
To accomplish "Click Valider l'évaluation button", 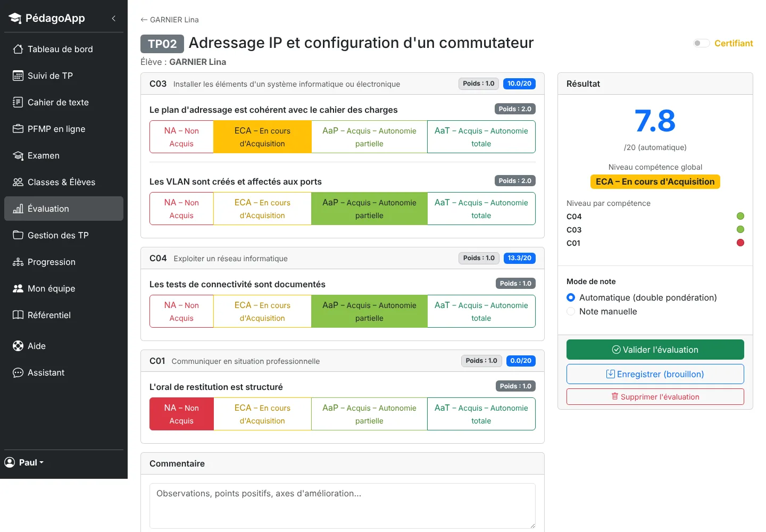I will pyautogui.click(x=655, y=350).
